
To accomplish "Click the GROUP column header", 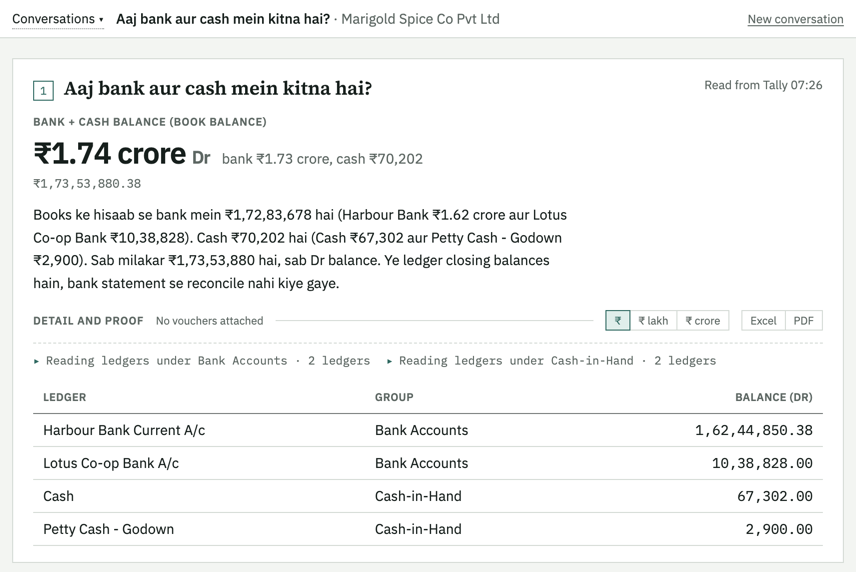I will (x=394, y=397).
